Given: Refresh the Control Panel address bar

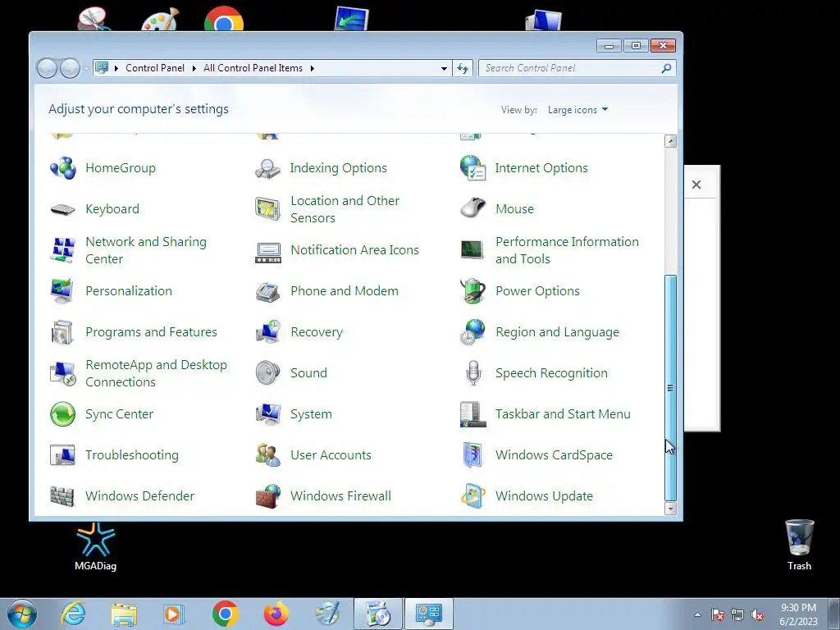Looking at the screenshot, I should [x=463, y=69].
